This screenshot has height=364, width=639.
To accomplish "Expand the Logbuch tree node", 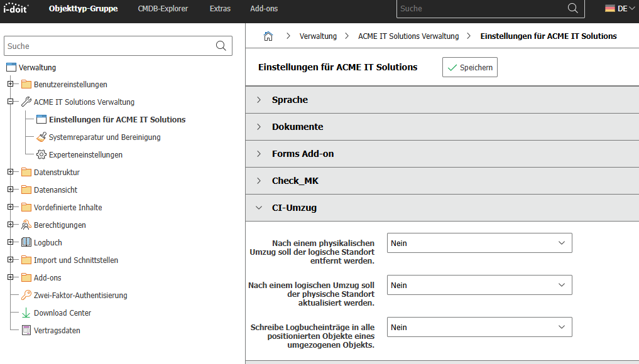I will coord(11,242).
